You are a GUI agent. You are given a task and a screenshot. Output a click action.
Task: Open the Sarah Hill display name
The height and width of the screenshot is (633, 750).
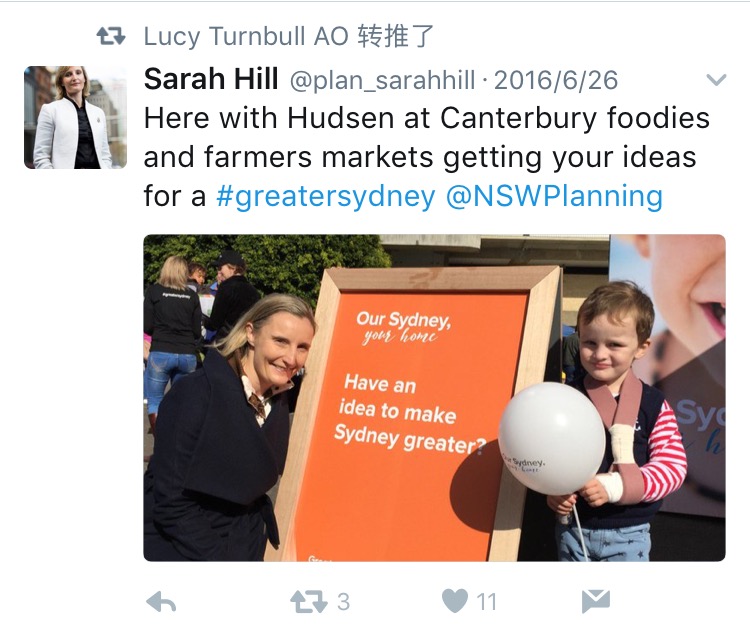(x=211, y=79)
